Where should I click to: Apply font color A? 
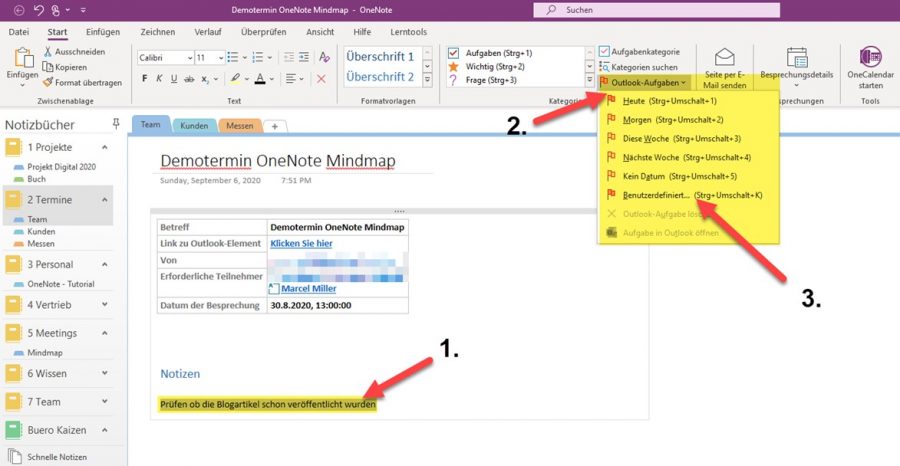[260, 79]
